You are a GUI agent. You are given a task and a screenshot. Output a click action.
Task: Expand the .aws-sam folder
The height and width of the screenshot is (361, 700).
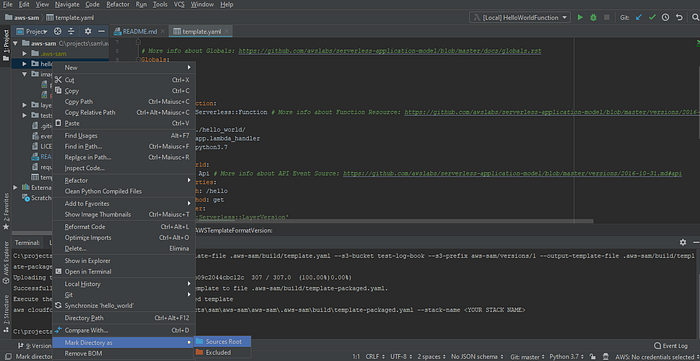pos(25,54)
